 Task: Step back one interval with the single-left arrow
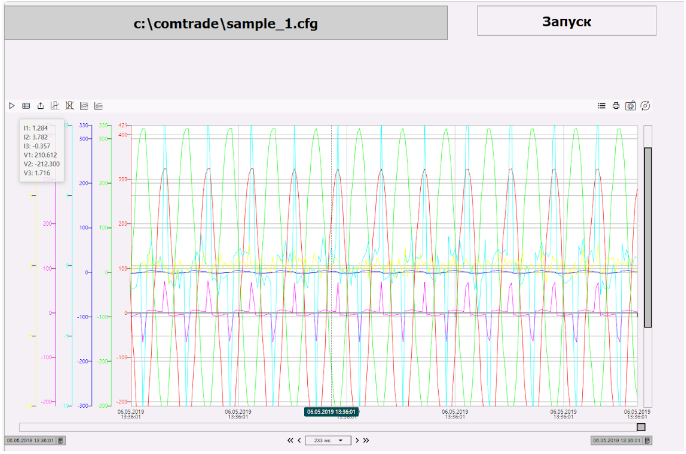click(300, 440)
